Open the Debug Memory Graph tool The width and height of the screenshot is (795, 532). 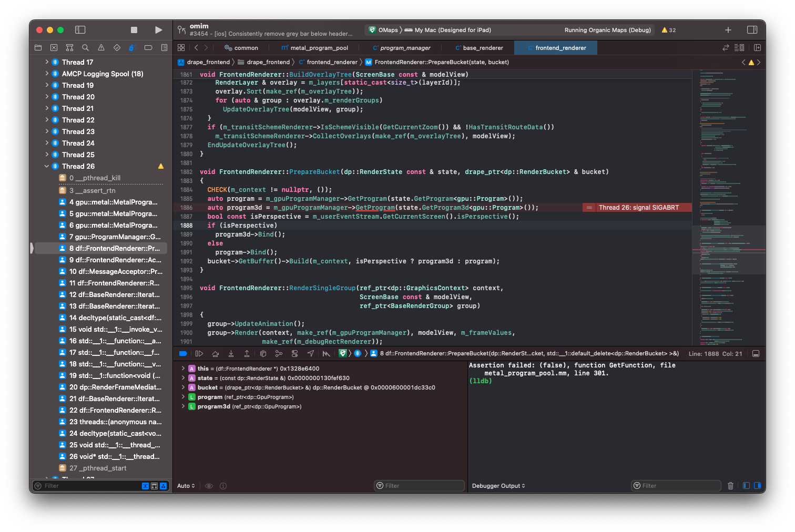pyautogui.click(x=279, y=353)
